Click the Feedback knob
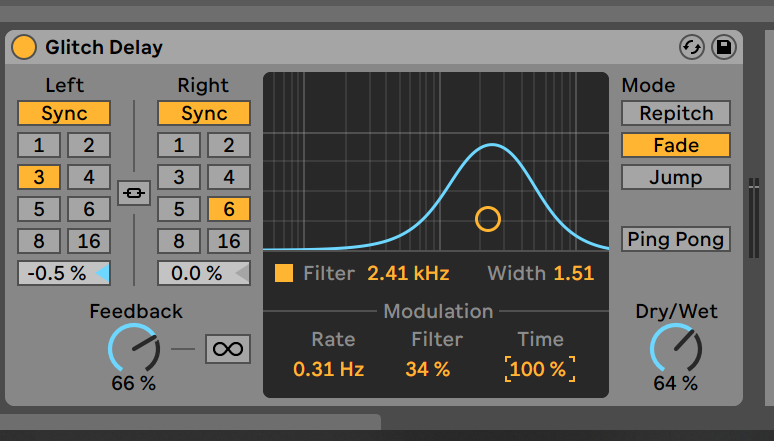Image resolution: width=774 pixels, height=441 pixels. (133, 350)
